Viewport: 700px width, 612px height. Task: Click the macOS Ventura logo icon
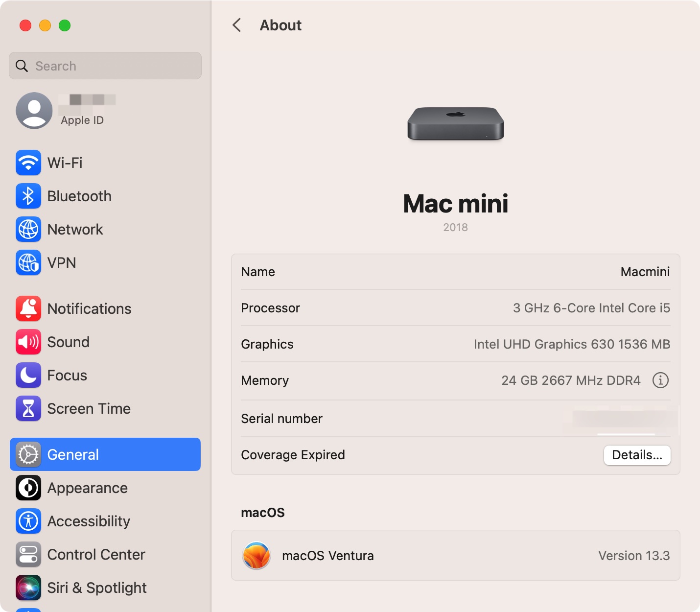(257, 556)
